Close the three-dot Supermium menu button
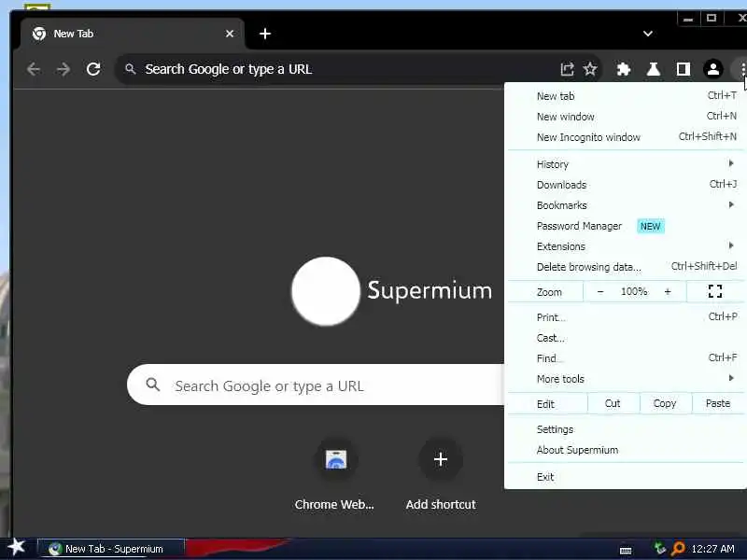Viewport: 747px width, 560px height. click(742, 69)
